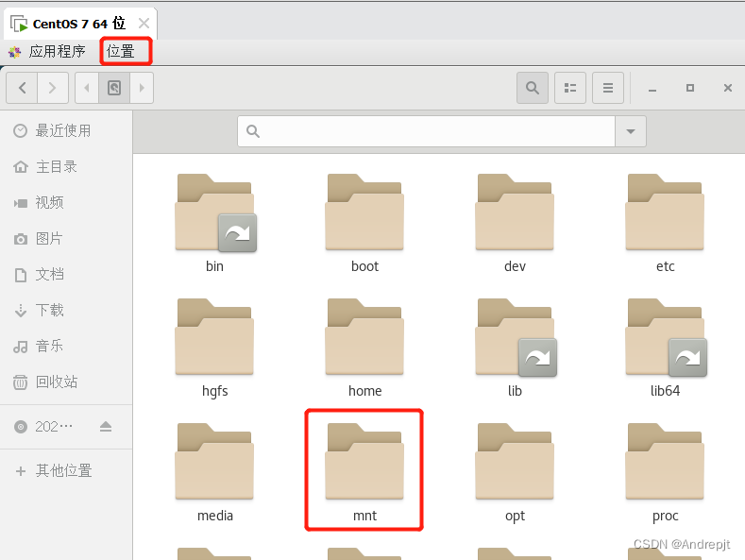The width and height of the screenshot is (745, 560).
Task: Open the proc folder
Action: pos(665,472)
